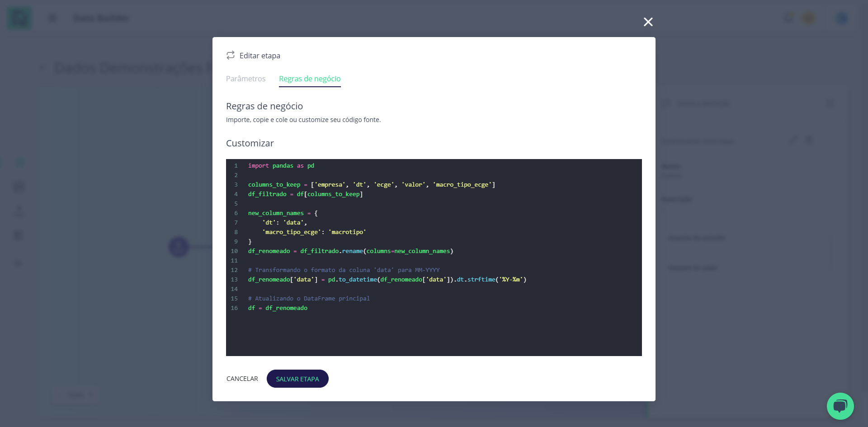Image resolution: width=868 pixels, height=427 pixels.
Task: Close the Editar etapa dialog with X
Action: pos(648,22)
